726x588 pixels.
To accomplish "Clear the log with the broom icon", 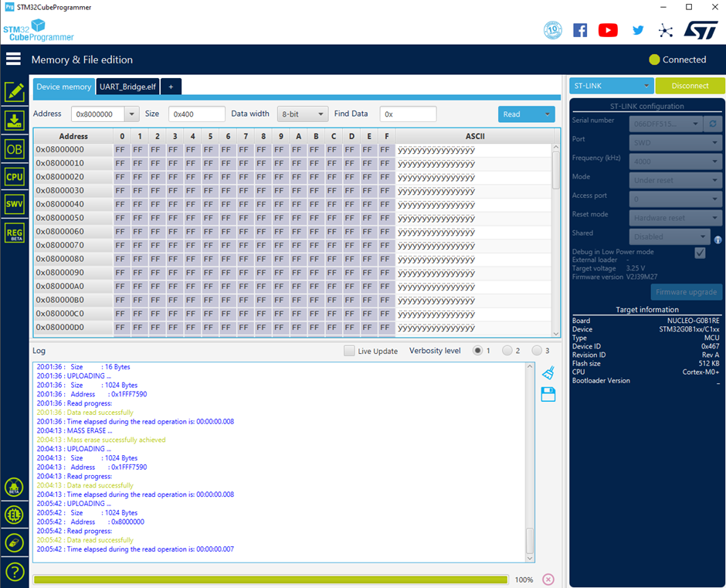I will tap(548, 373).
